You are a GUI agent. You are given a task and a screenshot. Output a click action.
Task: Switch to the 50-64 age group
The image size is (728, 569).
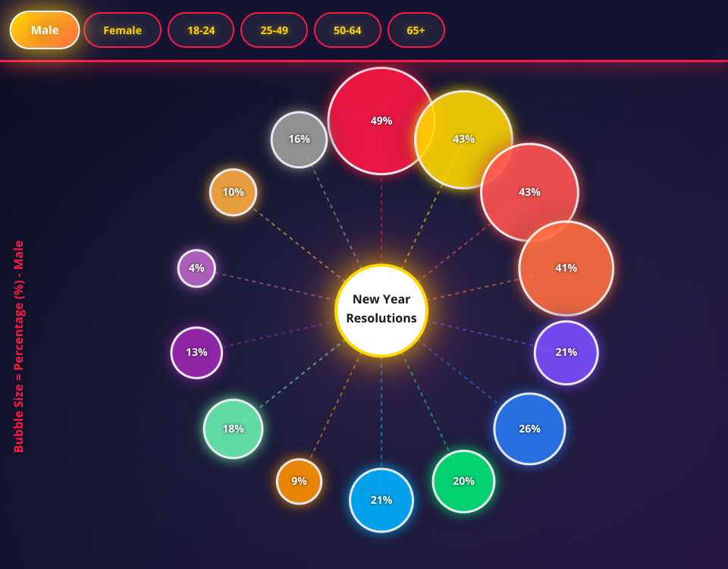[347, 30]
